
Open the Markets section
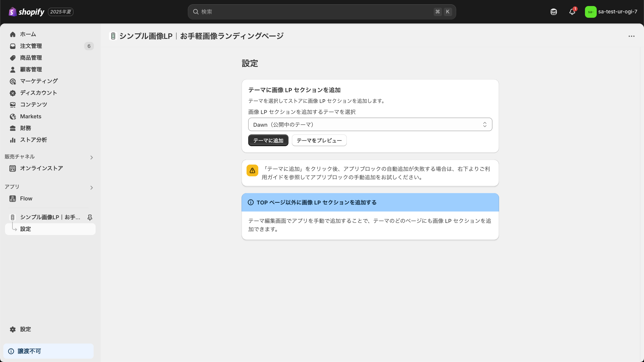pyautogui.click(x=31, y=116)
